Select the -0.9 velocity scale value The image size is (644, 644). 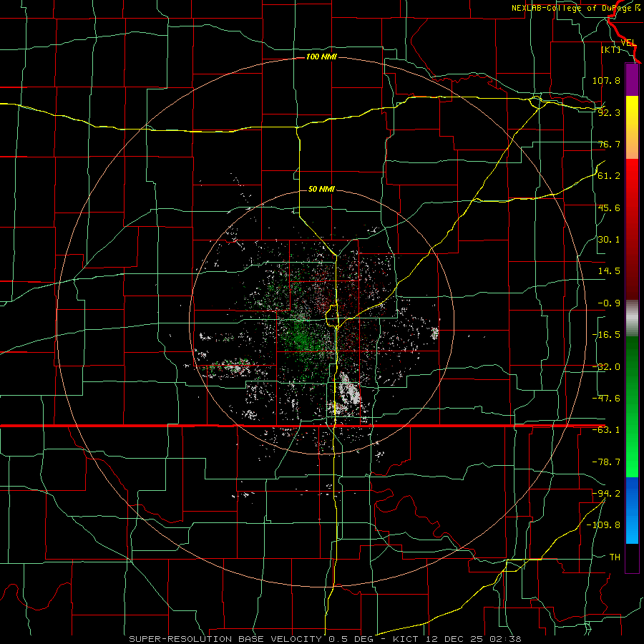pyautogui.click(x=609, y=303)
